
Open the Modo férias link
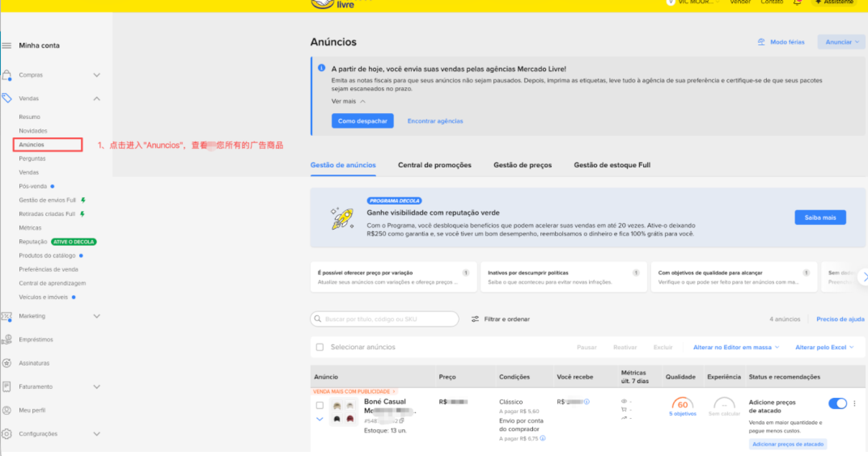pyautogui.click(x=787, y=42)
